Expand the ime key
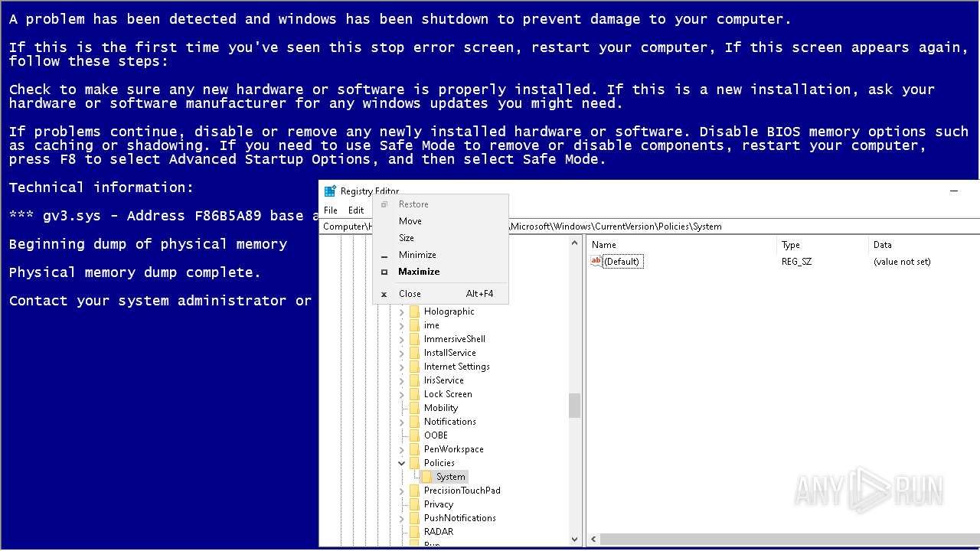 pyautogui.click(x=402, y=325)
